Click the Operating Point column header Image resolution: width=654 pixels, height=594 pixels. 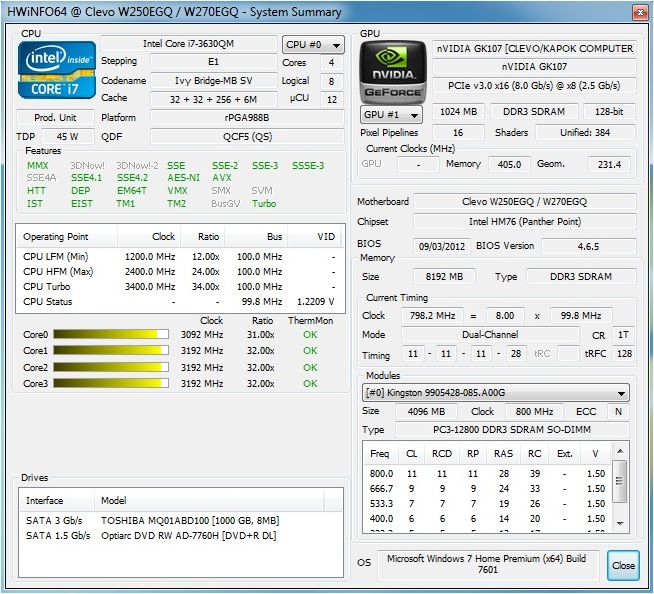click(x=67, y=237)
